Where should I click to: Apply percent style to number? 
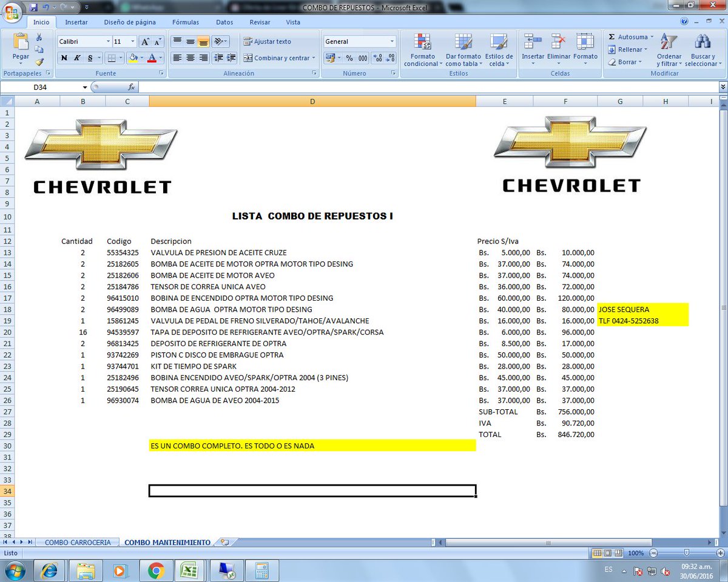coord(349,58)
